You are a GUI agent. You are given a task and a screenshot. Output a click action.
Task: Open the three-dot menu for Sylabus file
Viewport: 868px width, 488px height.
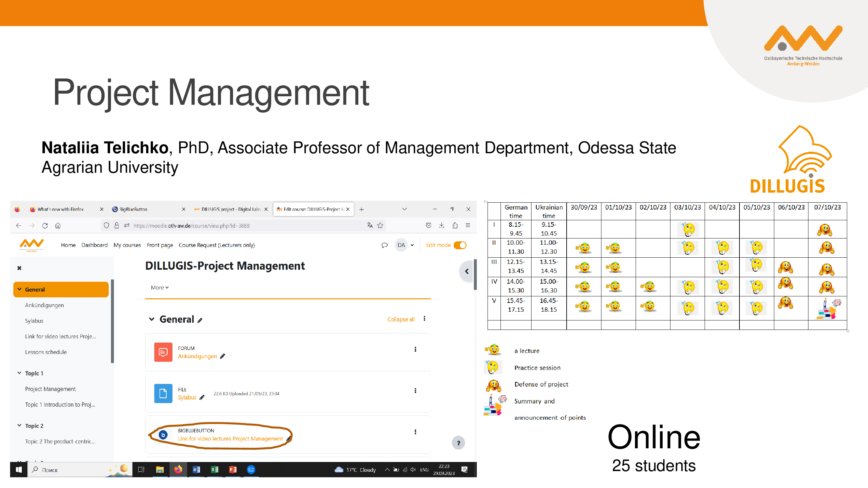tap(415, 391)
